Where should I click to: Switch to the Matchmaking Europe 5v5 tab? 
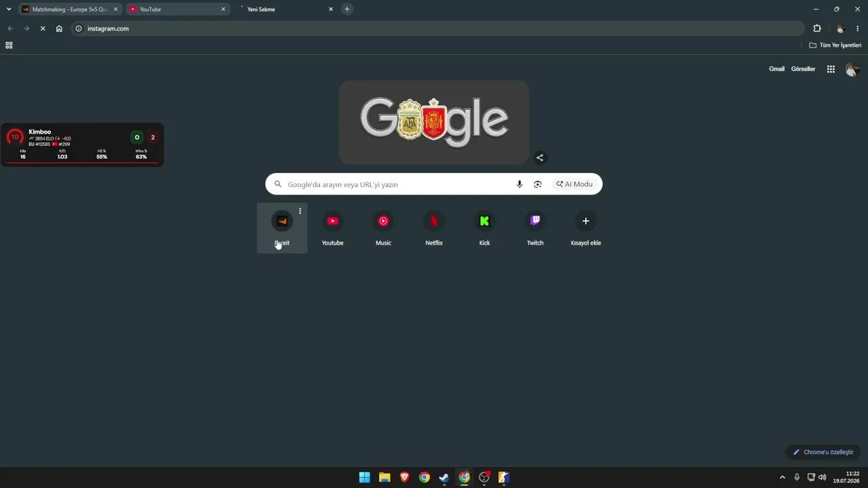click(x=69, y=9)
